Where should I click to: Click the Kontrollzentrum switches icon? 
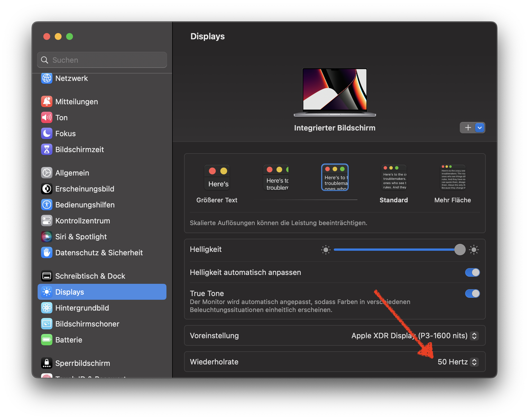pos(47,221)
